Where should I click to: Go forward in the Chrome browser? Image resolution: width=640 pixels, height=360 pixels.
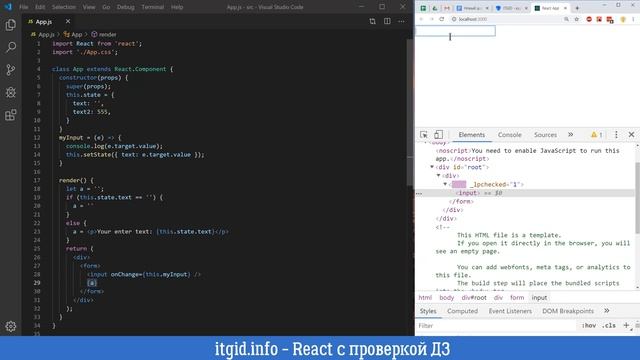[431, 19]
